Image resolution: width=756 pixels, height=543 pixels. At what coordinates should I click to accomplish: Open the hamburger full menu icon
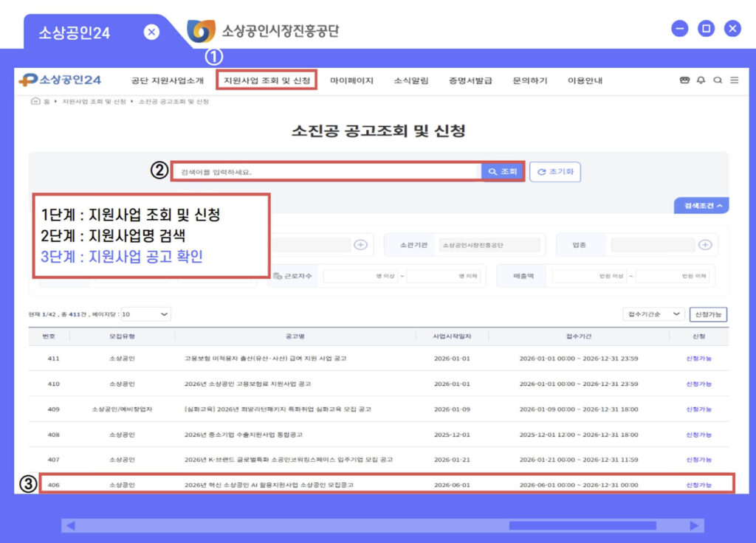point(735,80)
